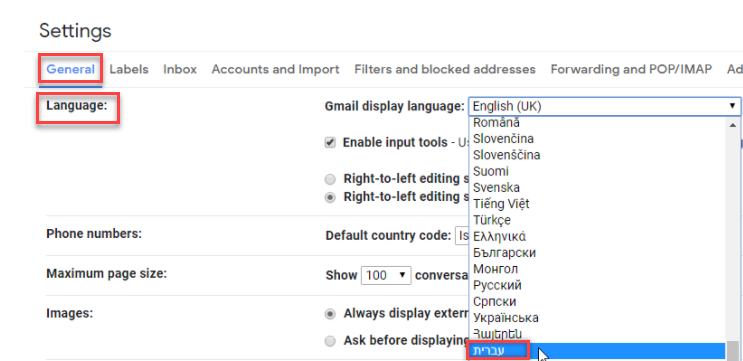Choose Български from language list
The height and width of the screenshot is (361, 743).
597,253
